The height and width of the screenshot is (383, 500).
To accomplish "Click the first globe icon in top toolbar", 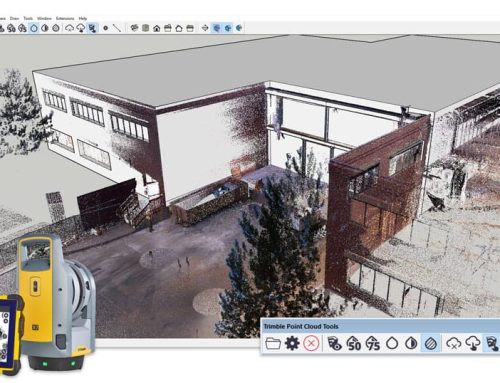I will [x=217, y=28].
